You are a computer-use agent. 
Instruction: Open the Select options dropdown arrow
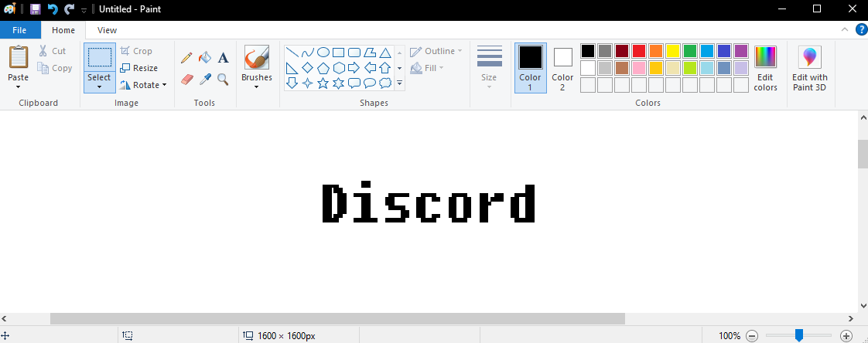point(100,87)
